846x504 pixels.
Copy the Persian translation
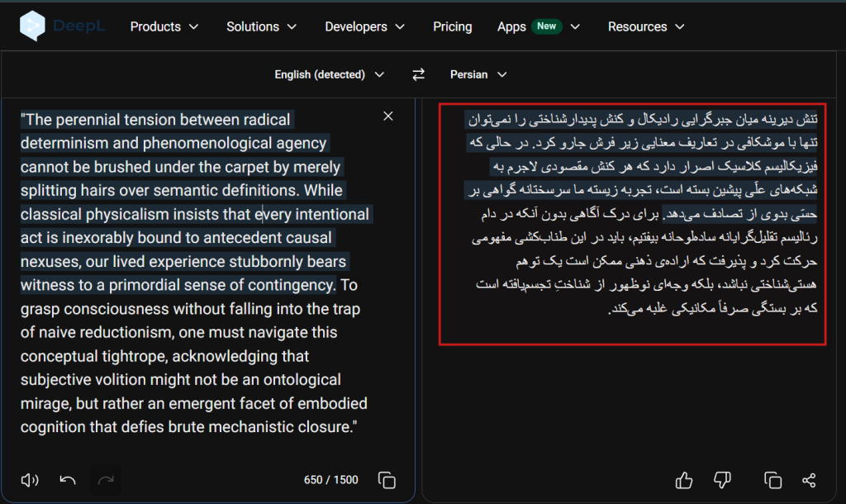coord(772,480)
